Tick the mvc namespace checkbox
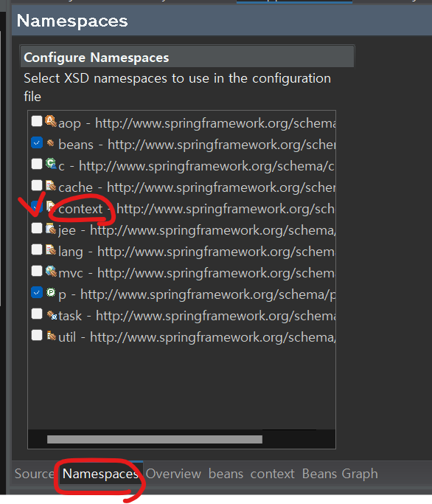The height and width of the screenshot is (504, 432). tap(37, 271)
